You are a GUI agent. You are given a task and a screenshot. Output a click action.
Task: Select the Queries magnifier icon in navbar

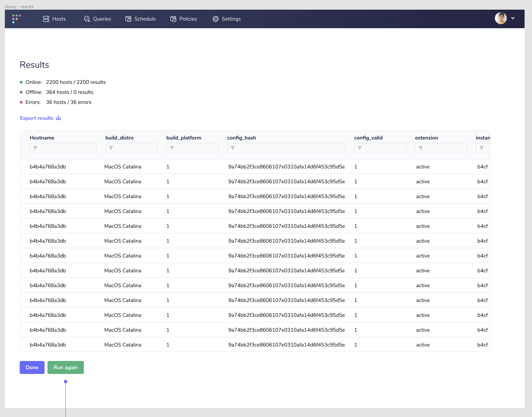tap(87, 19)
